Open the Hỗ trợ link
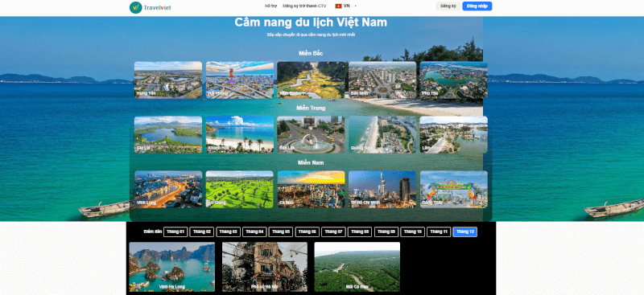 [x=270, y=6]
